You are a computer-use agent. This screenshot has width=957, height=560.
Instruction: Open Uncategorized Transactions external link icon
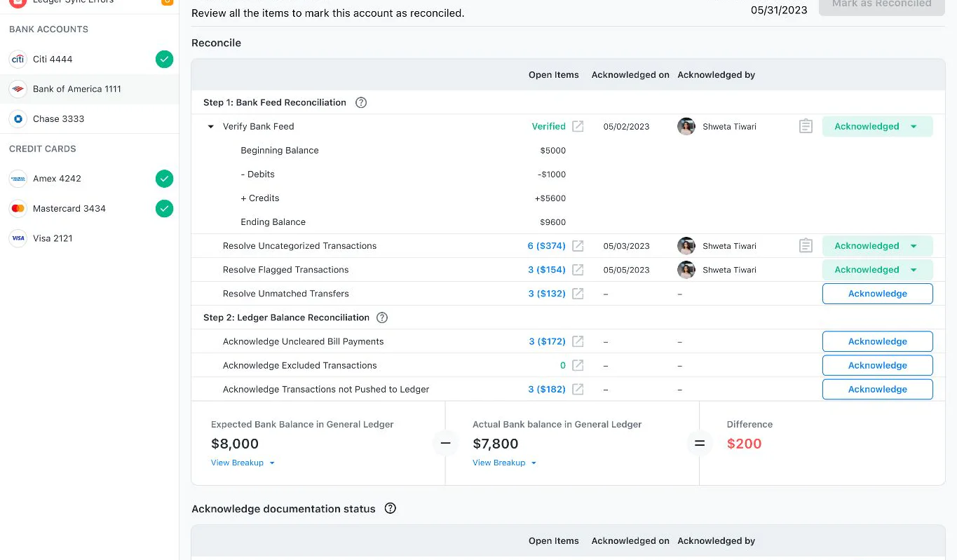[578, 246]
